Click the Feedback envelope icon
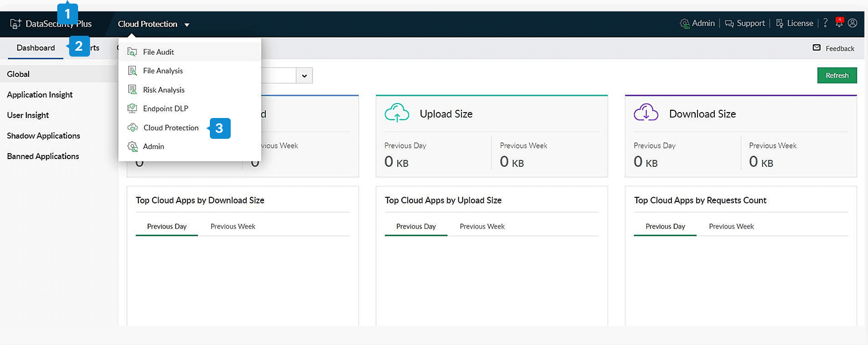This screenshot has width=868, height=345. (817, 48)
